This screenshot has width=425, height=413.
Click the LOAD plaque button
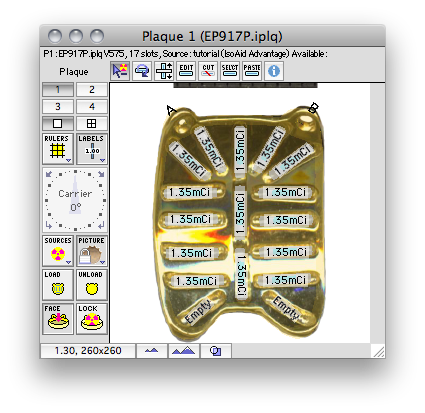tap(58, 285)
